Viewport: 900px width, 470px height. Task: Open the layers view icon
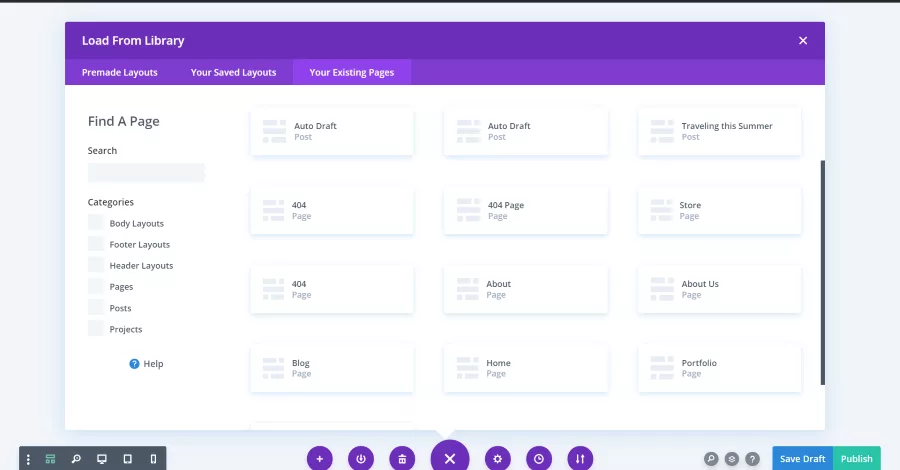click(x=732, y=459)
